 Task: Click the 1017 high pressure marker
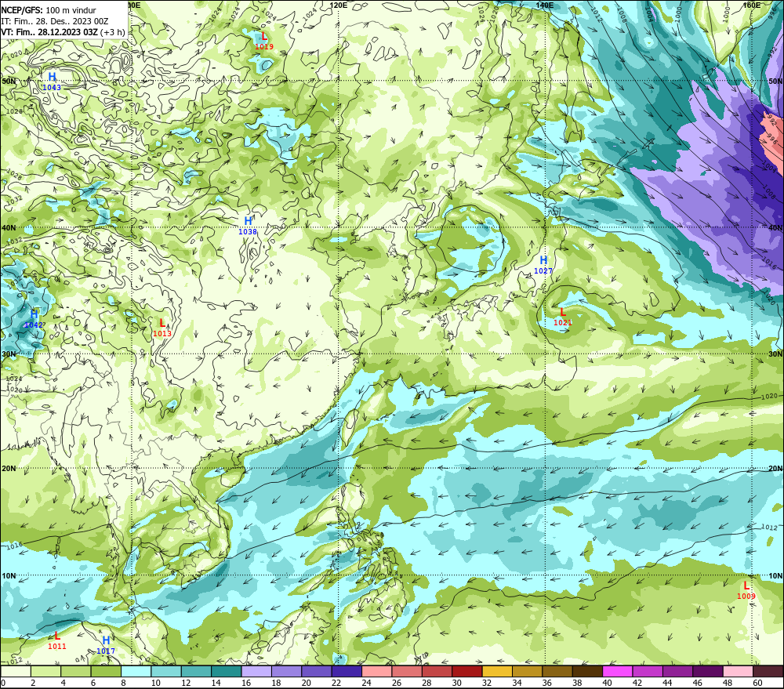tap(106, 645)
